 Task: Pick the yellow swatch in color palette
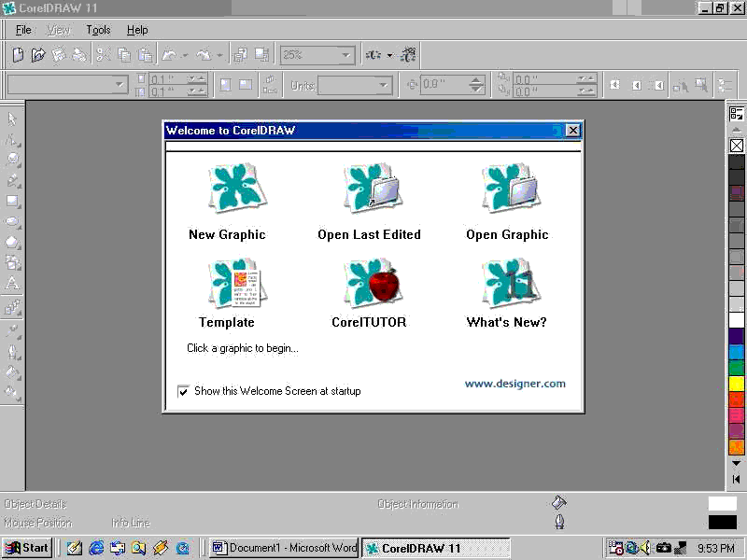737,383
